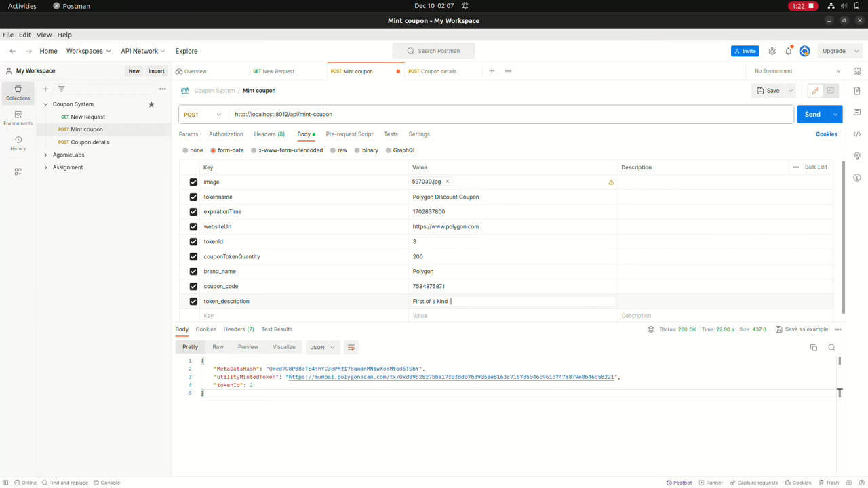Open the JSON response format dropdown

click(322, 348)
